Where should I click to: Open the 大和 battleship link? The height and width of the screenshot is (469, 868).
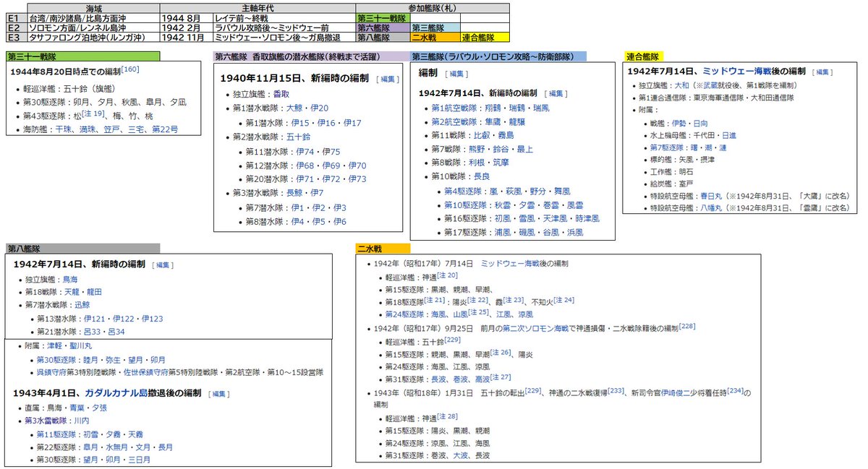(682, 85)
